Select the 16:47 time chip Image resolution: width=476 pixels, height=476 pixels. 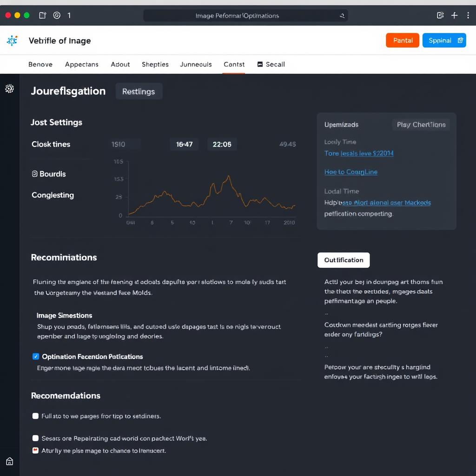pos(184,144)
